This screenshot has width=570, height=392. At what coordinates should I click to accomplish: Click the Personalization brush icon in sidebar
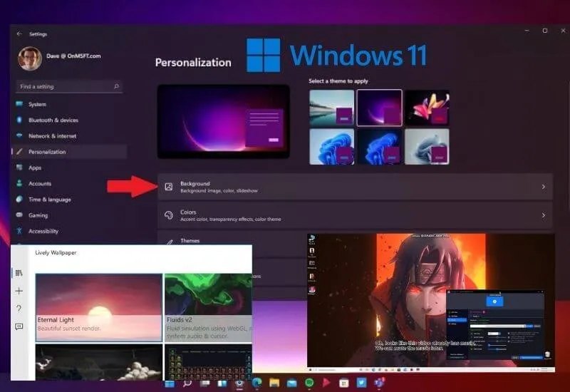[x=19, y=151]
